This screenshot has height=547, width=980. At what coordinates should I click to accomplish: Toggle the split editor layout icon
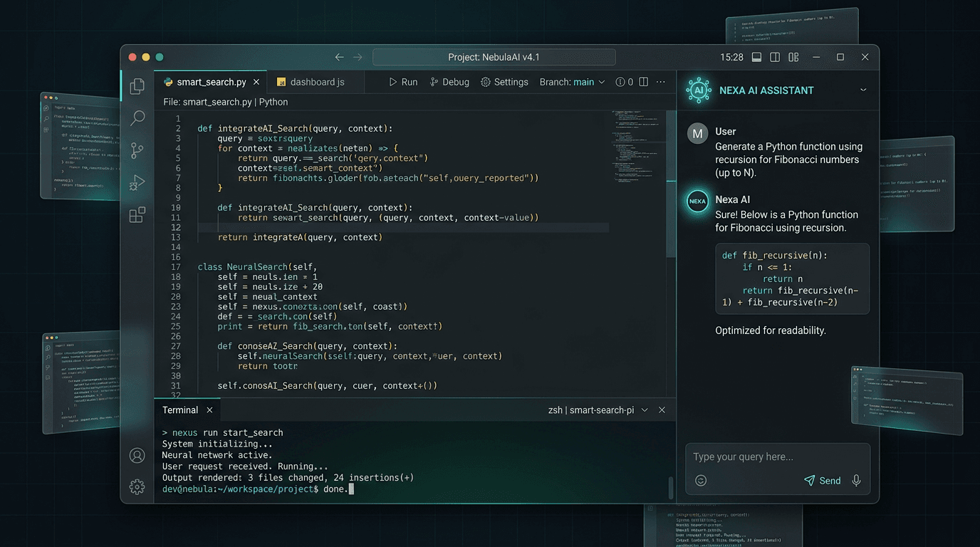[x=774, y=57]
